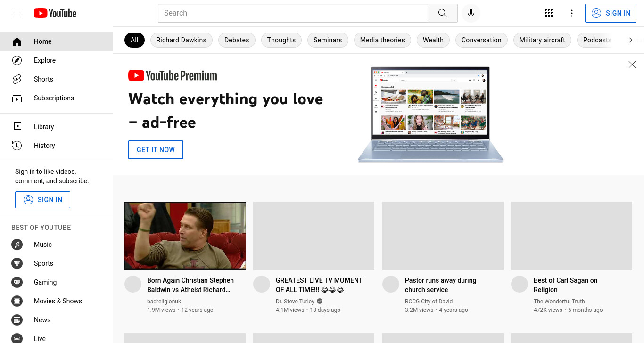
Task: Click the YouTube Premium logo
Action: pyautogui.click(x=173, y=75)
